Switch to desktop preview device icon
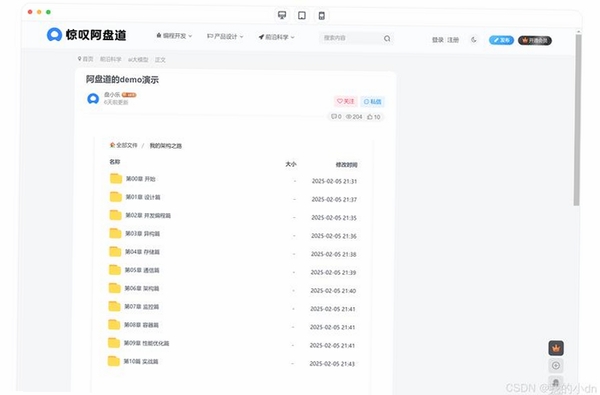The width and height of the screenshot is (600, 395). pyautogui.click(x=282, y=15)
